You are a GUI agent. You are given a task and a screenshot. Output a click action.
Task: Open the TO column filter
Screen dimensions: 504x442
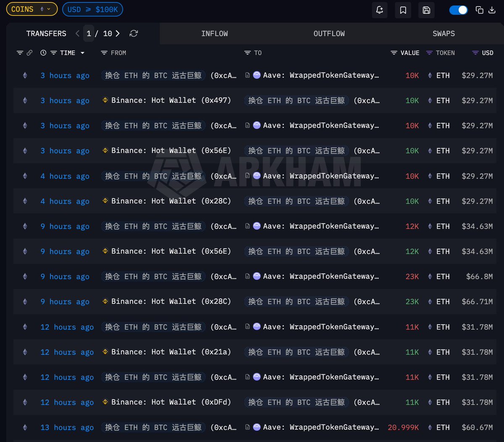[247, 53]
